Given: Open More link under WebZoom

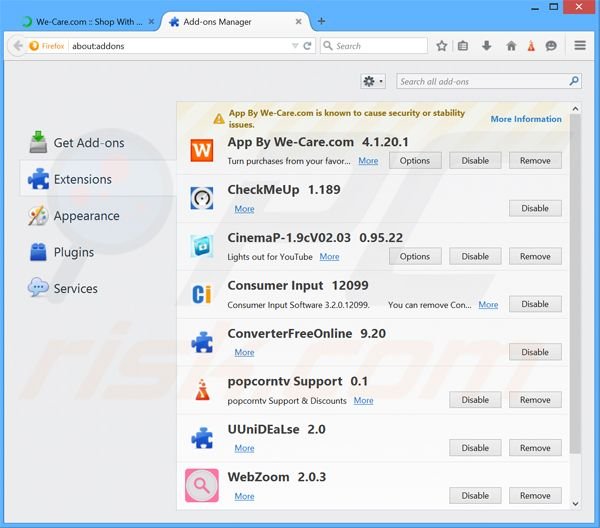Looking at the screenshot, I should tap(244, 496).
